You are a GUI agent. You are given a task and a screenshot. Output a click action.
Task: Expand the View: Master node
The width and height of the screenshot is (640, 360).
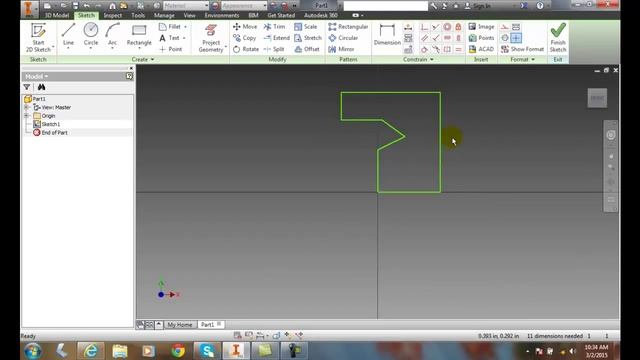point(27,107)
